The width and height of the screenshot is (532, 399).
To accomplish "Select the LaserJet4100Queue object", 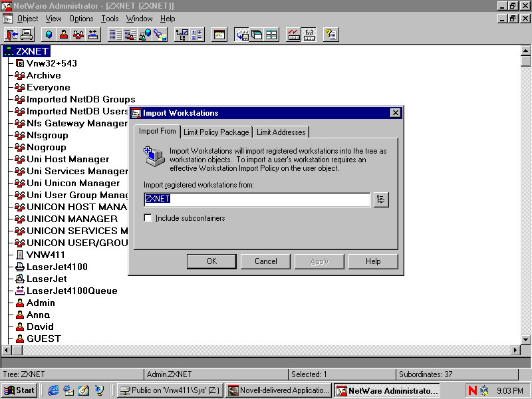I will (x=66, y=291).
